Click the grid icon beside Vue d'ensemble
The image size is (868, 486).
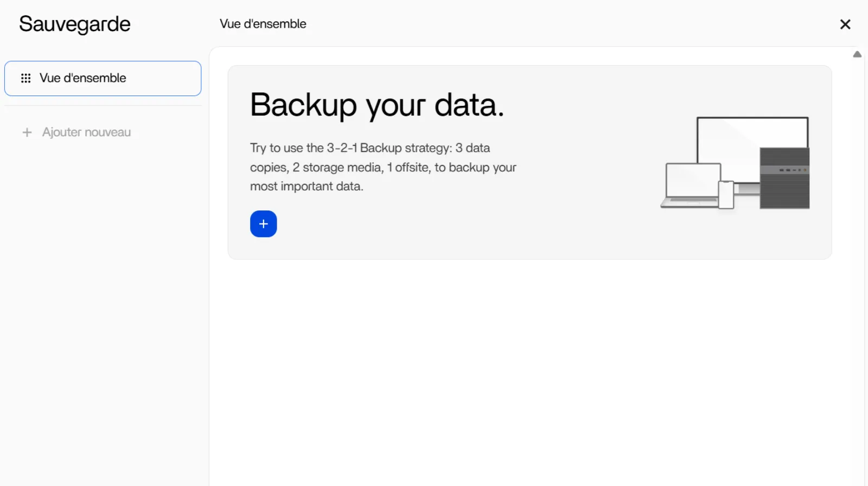click(25, 78)
